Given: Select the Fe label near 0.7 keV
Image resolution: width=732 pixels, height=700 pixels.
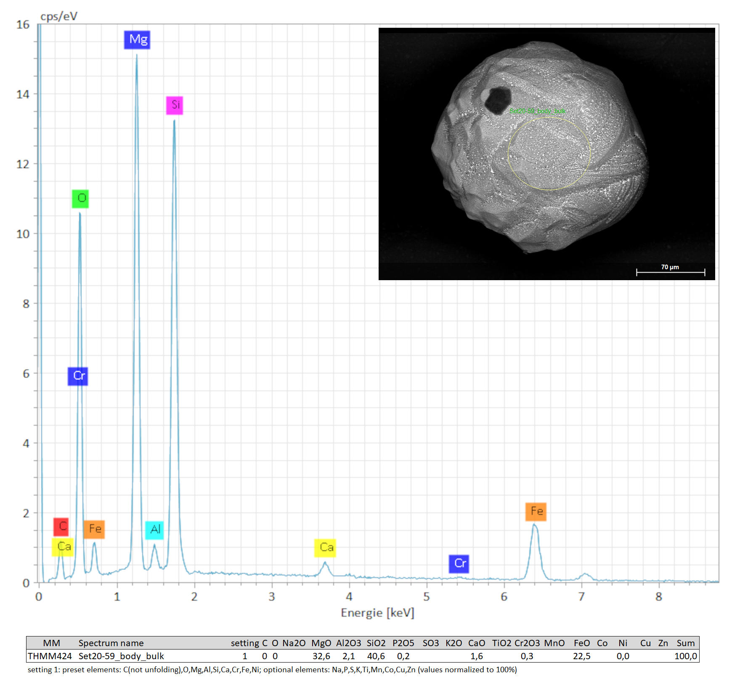Looking at the screenshot, I should (x=94, y=529).
